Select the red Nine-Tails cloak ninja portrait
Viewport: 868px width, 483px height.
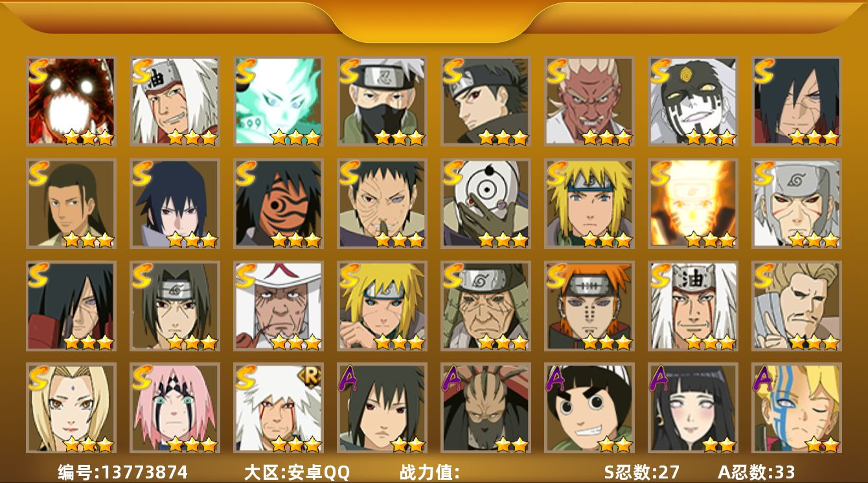71,100
